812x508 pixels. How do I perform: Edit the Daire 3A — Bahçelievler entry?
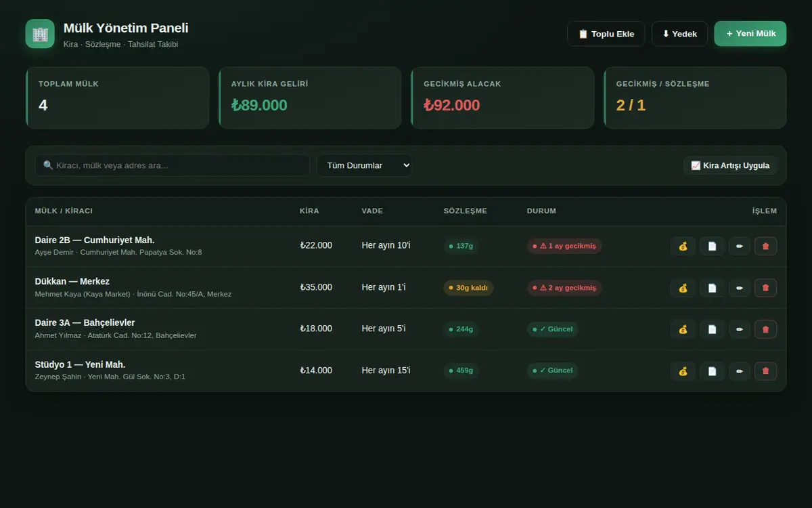click(740, 329)
